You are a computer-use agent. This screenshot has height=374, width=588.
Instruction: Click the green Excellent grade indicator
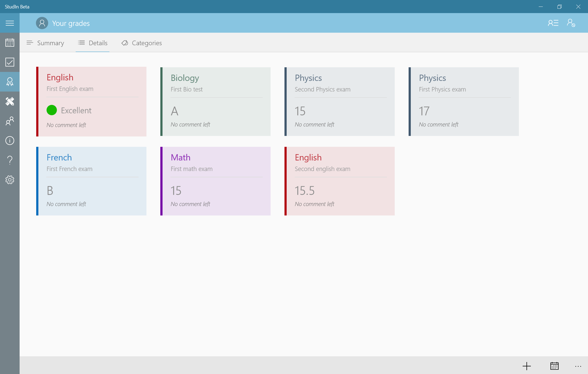coord(52,110)
